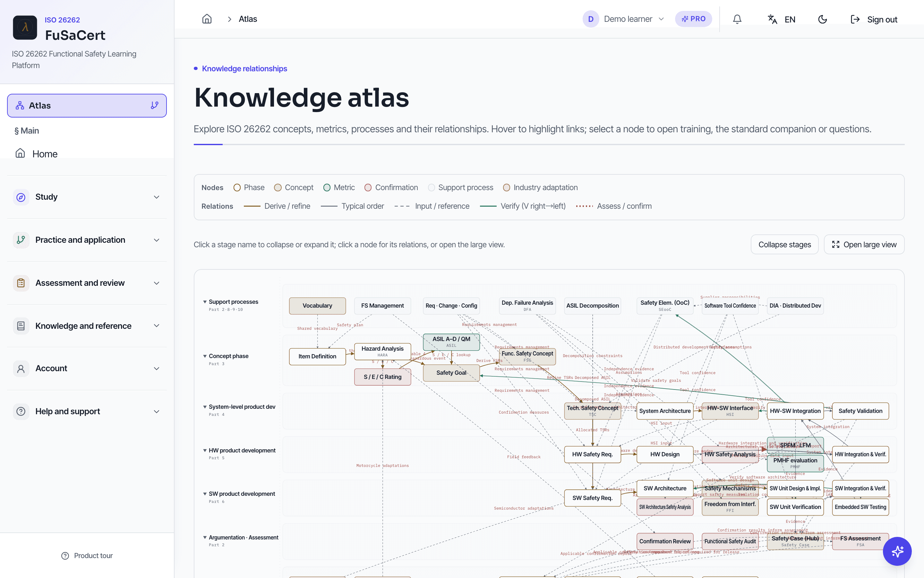Click the FuSaCert lambda logo icon
The image size is (924, 578).
(x=25, y=28)
